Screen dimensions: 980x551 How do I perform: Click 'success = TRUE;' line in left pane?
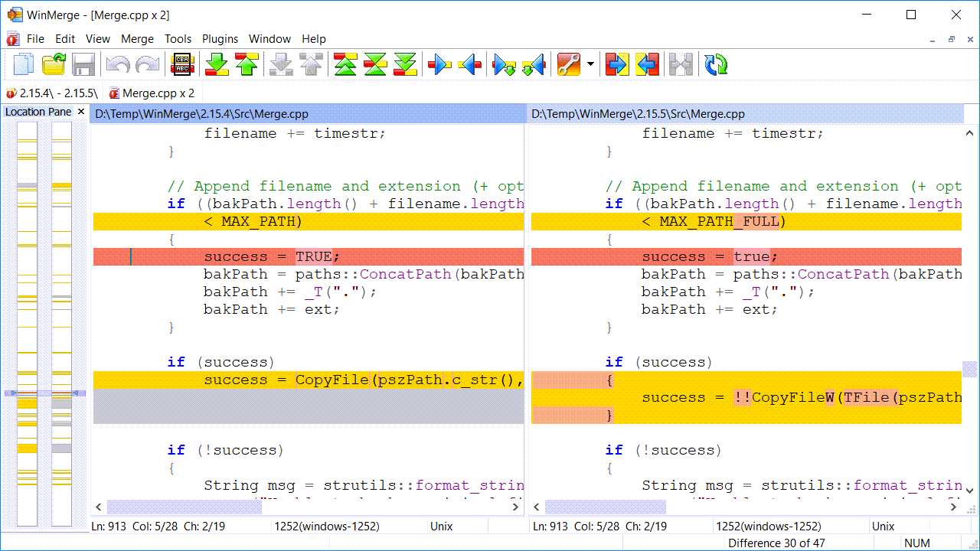pos(309,256)
